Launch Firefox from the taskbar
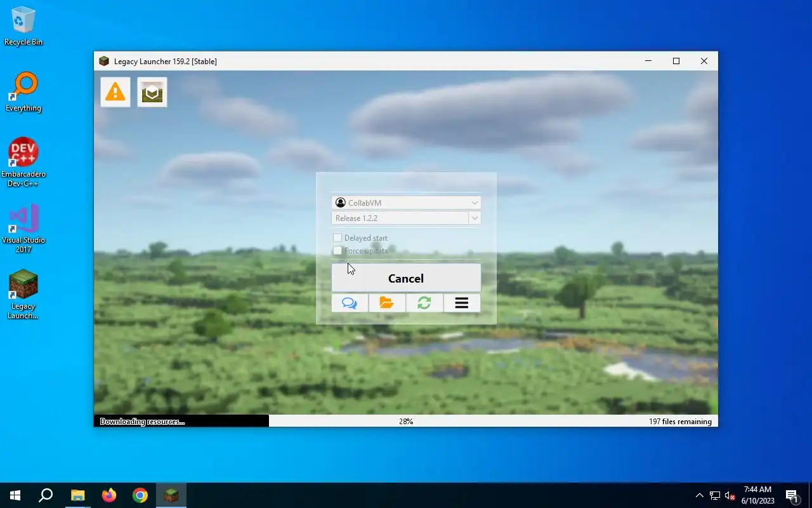This screenshot has height=508, width=812. (x=109, y=495)
